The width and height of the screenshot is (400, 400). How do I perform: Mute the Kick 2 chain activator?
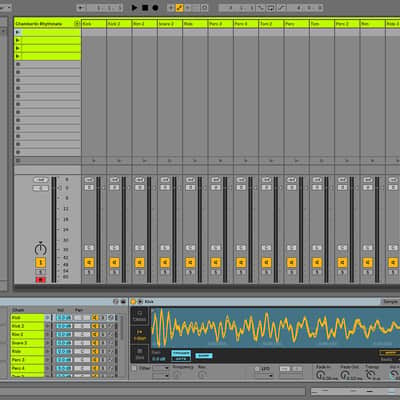click(95, 326)
